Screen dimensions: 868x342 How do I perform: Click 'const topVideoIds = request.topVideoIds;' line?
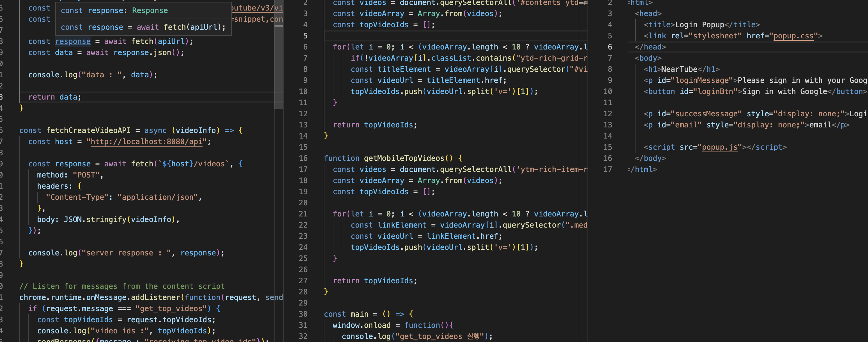point(126,320)
